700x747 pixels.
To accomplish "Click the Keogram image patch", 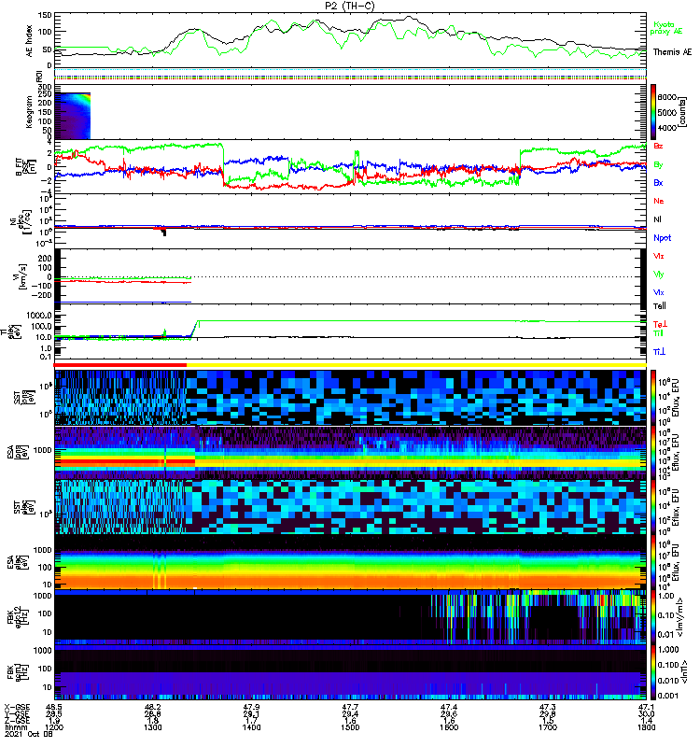I will (x=73, y=116).
